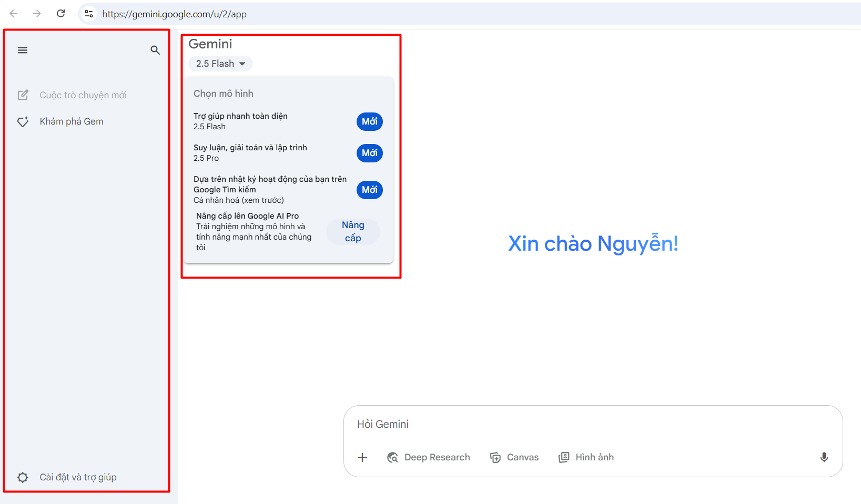This screenshot has height=504, width=861.
Task: Focus the Hỏi Gemini prompt field
Action: point(593,424)
